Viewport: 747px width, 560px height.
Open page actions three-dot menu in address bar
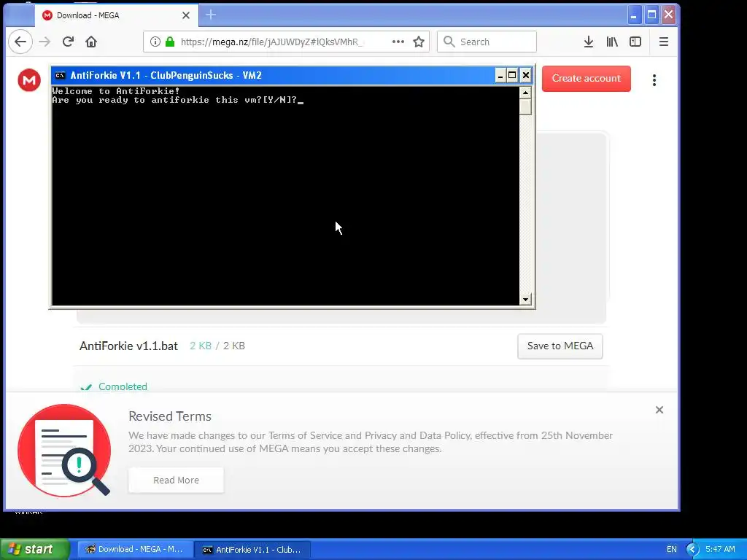tap(398, 42)
